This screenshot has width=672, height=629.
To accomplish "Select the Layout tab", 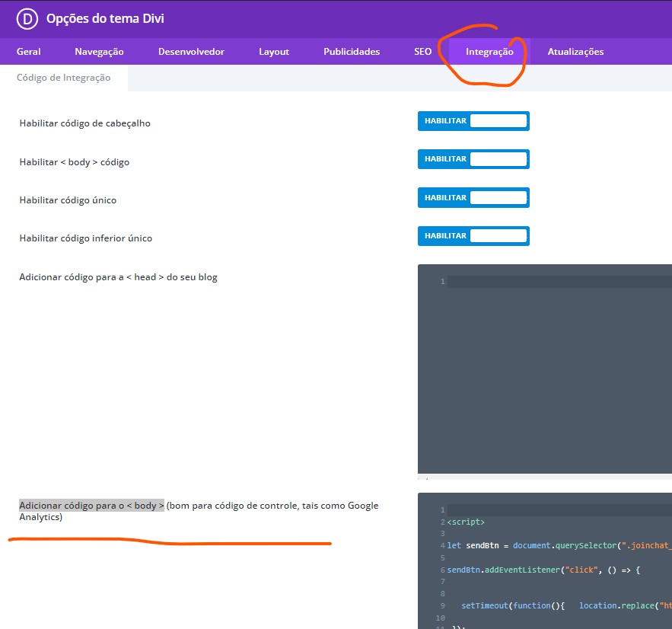I will 274,52.
